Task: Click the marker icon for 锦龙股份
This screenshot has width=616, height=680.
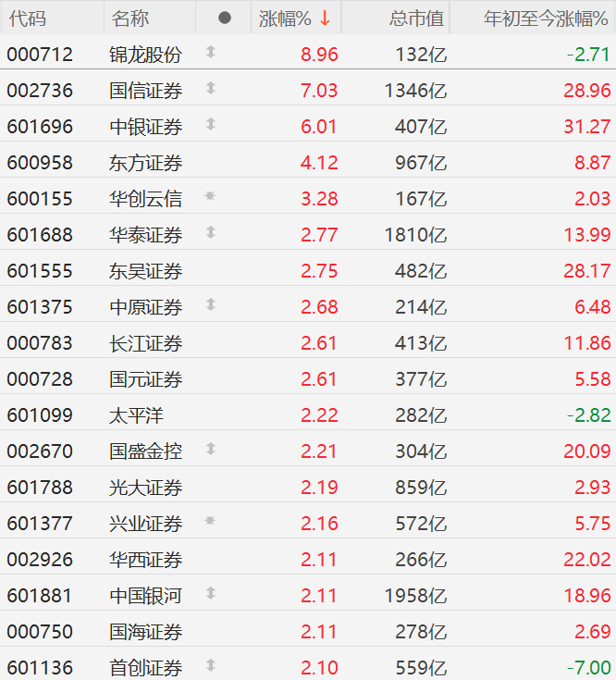Action: tap(211, 52)
